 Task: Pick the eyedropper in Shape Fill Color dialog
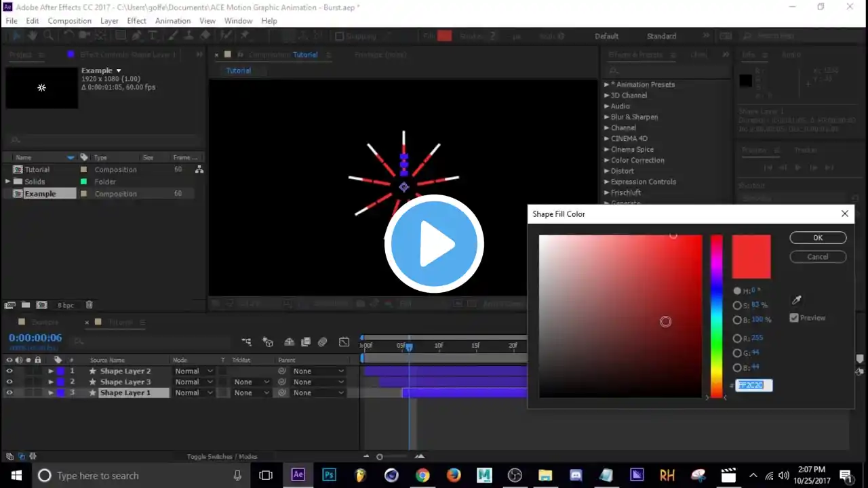point(797,300)
